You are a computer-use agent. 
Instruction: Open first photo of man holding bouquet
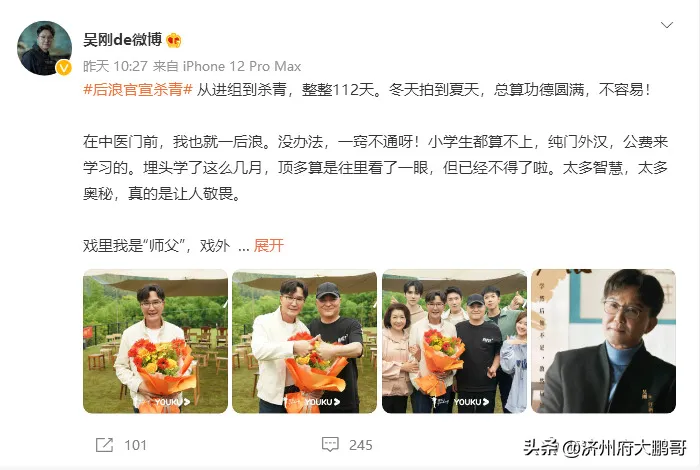[155, 341]
